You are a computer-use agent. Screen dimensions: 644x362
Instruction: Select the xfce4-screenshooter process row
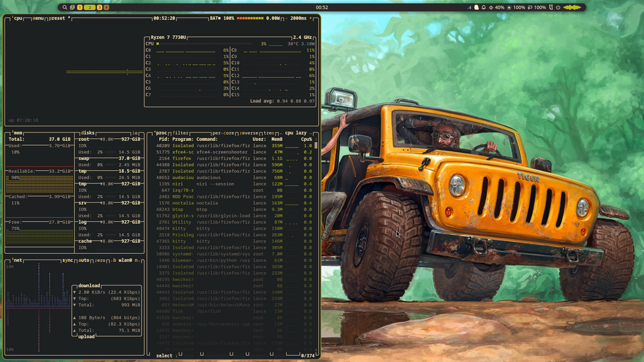[235, 152]
